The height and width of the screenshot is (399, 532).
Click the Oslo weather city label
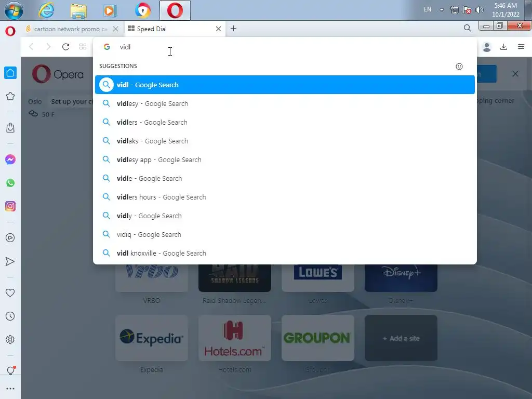(x=35, y=101)
